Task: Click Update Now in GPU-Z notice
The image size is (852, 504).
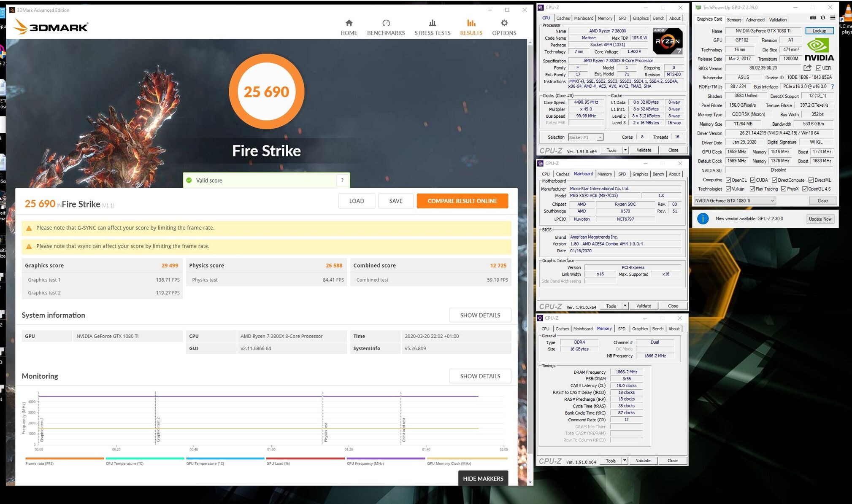Action: (x=820, y=219)
